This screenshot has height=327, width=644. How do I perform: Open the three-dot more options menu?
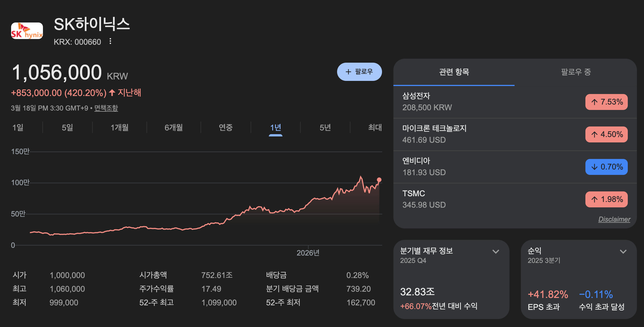110,42
